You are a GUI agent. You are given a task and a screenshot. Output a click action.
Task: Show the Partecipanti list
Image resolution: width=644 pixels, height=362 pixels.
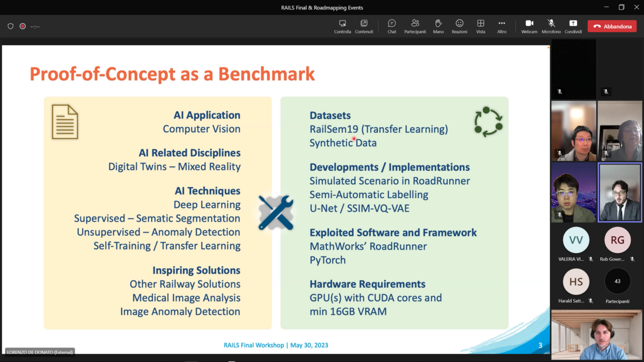[x=415, y=26]
